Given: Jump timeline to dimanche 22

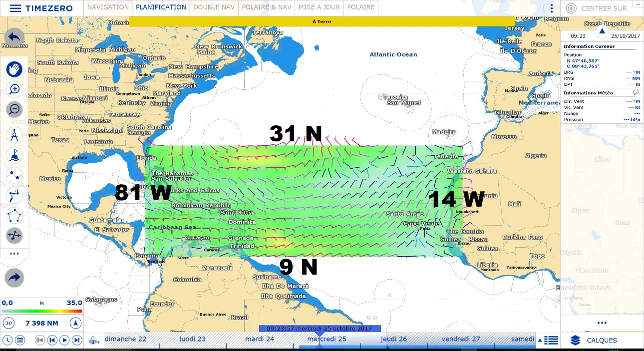Looking at the screenshot, I should (x=125, y=339).
